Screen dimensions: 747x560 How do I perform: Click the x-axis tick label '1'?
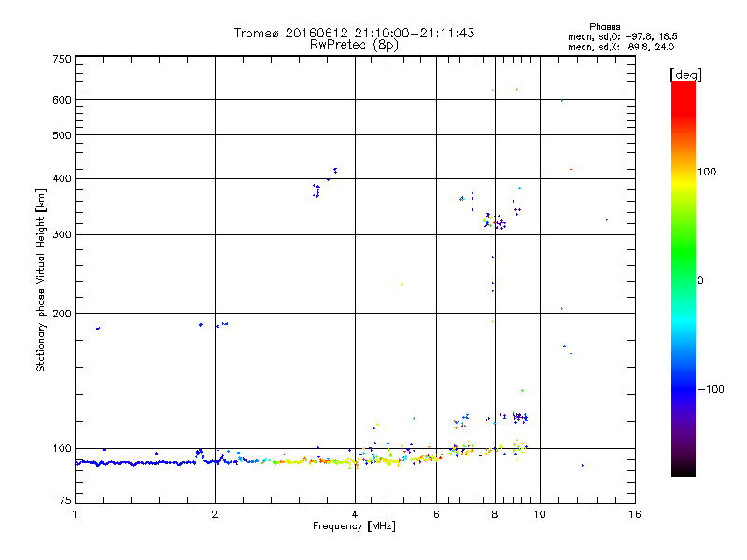click(75, 514)
